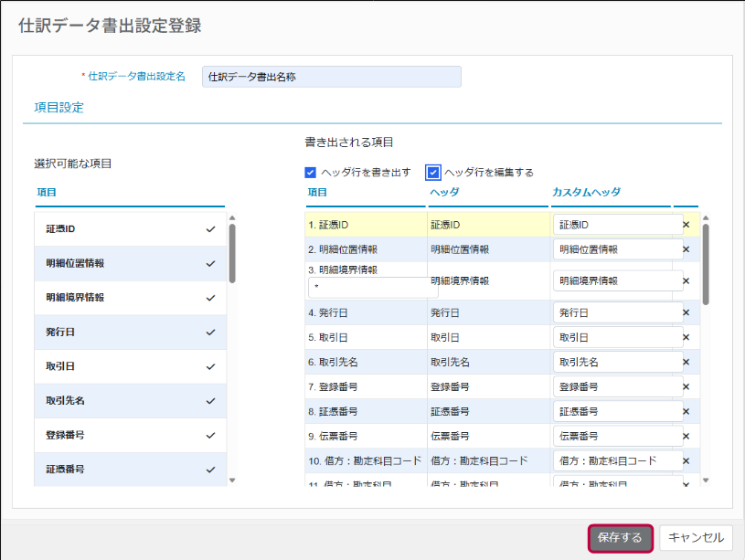
Task: Click the 保存する button
Action: (620, 538)
